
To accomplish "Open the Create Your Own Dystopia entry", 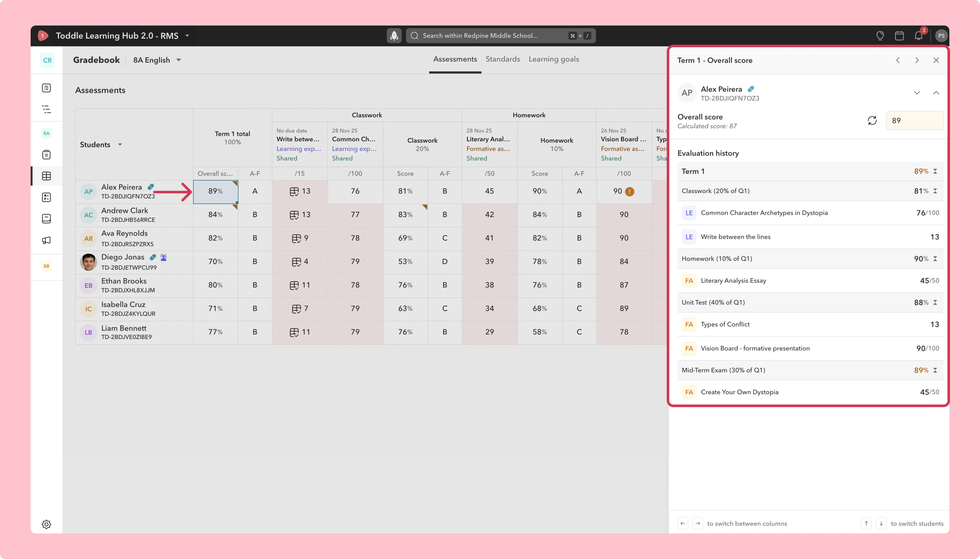I will (810, 392).
